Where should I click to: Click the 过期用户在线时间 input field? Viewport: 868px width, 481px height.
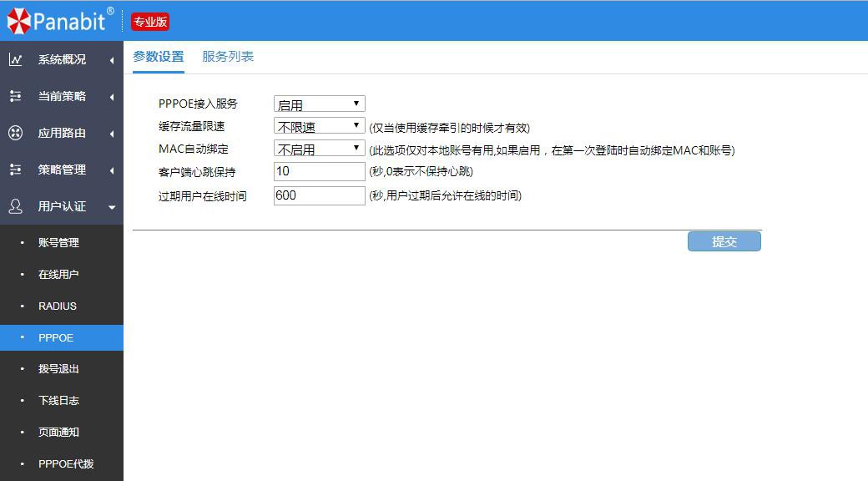coord(320,195)
